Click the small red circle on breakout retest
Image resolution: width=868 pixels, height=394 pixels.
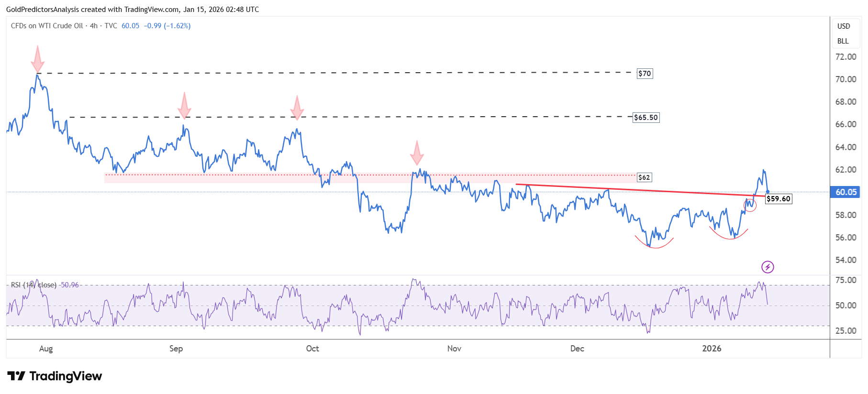(750, 206)
